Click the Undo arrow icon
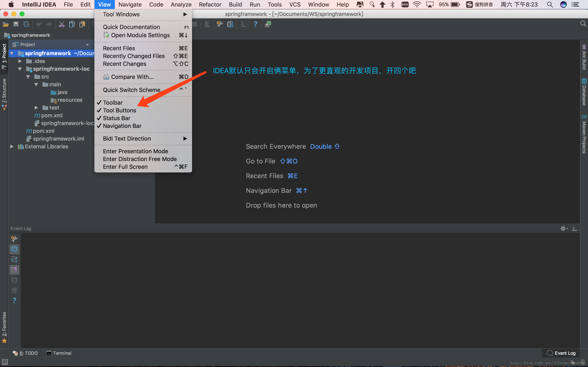The height and width of the screenshot is (367, 588). (x=39, y=24)
